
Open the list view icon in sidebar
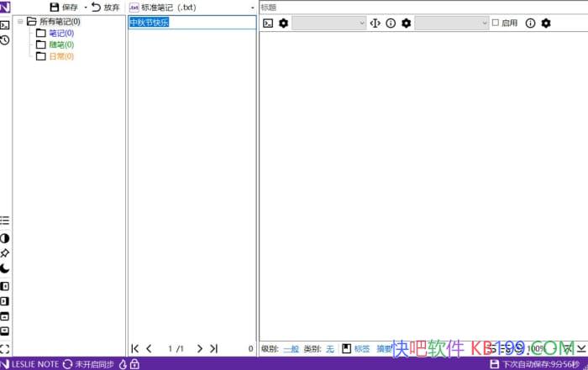(5, 221)
